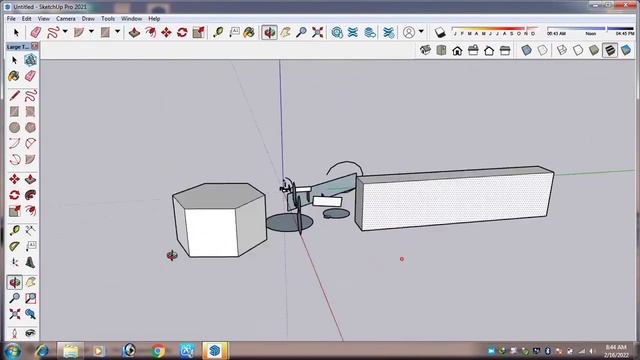Toggle the active Orbit tool in the top toolbar
Screen dimensions: 640x360
click(x=269, y=32)
